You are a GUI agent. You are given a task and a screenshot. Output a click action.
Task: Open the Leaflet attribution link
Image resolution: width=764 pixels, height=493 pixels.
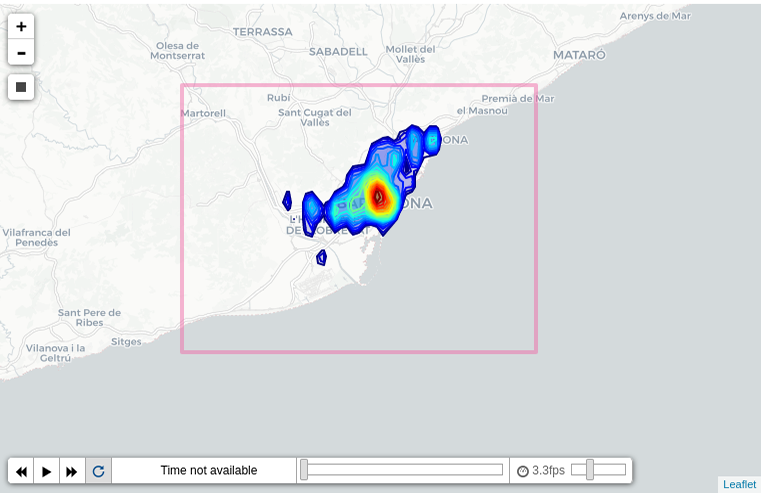tap(739, 485)
